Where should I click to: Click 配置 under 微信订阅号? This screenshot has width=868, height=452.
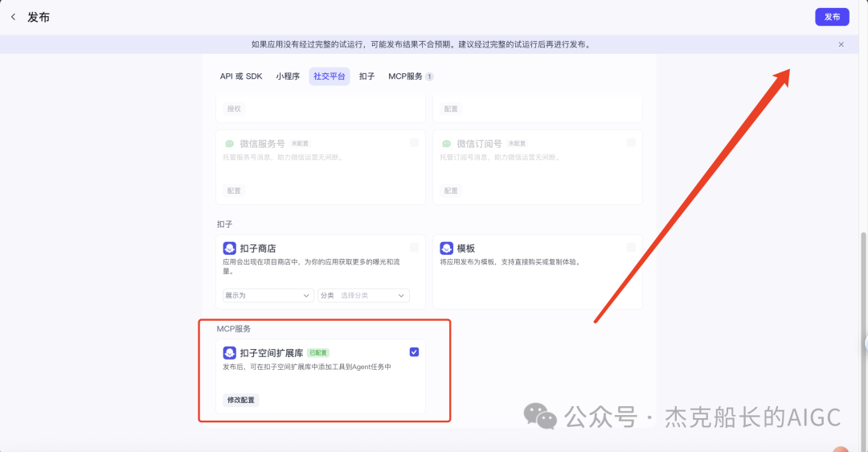pos(451,191)
